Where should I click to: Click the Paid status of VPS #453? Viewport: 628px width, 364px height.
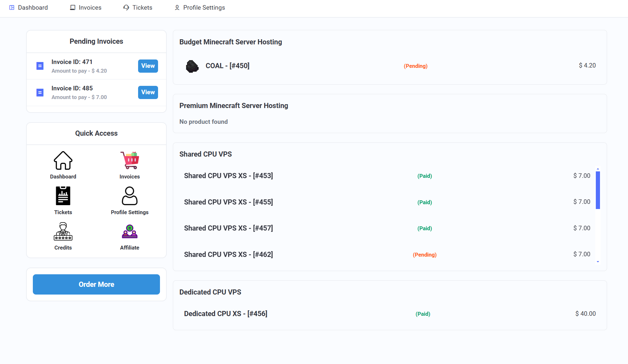click(x=425, y=176)
